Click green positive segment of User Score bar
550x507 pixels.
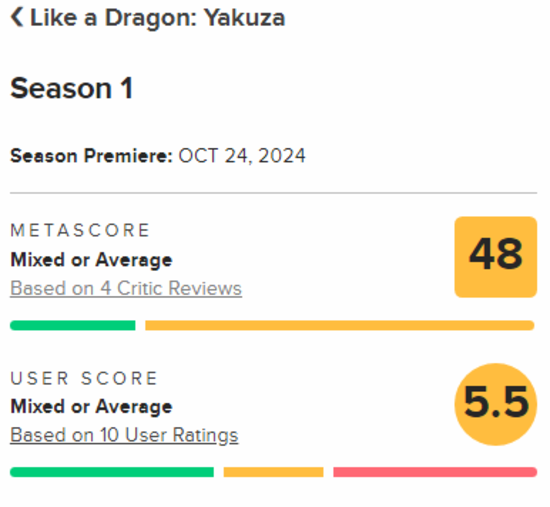click(x=112, y=472)
